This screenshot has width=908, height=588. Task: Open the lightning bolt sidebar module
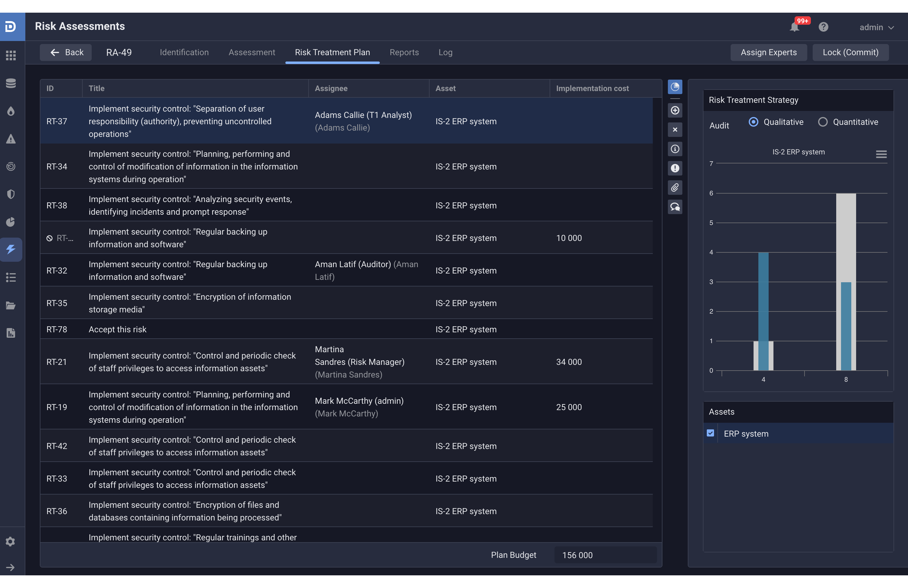(x=11, y=249)
